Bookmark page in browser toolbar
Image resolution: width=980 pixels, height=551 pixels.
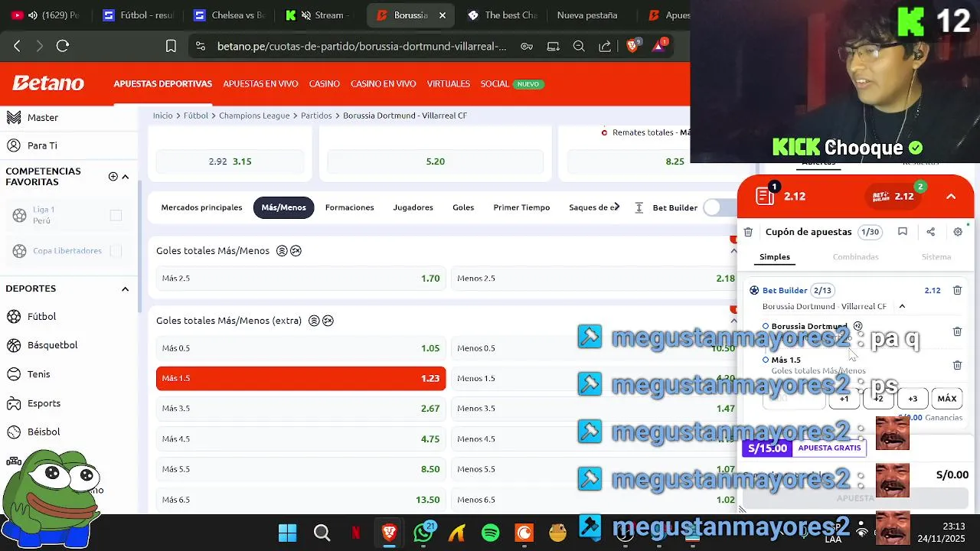[171, 46]
